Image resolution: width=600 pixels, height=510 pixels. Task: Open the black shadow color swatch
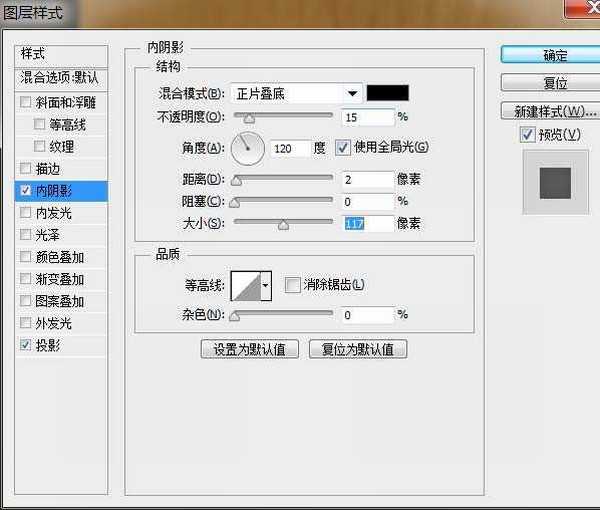click(388, 93)
